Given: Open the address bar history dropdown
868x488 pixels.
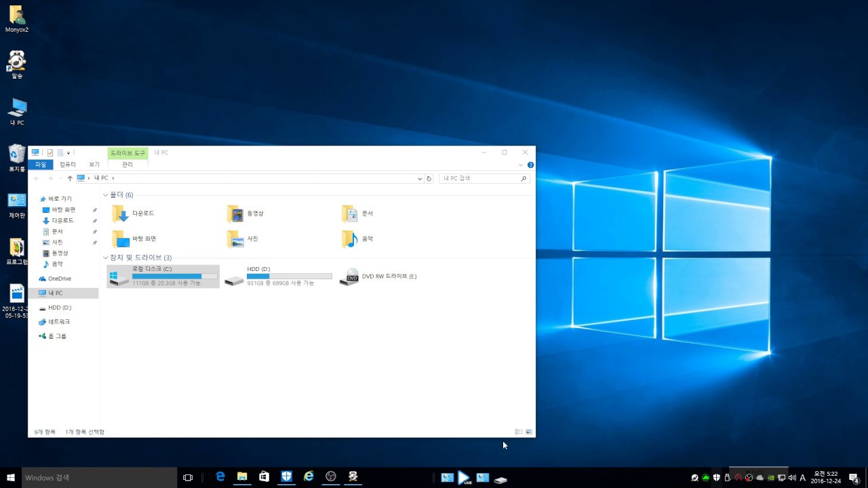Looking at the screenshot, I should (x=420, y=178).
